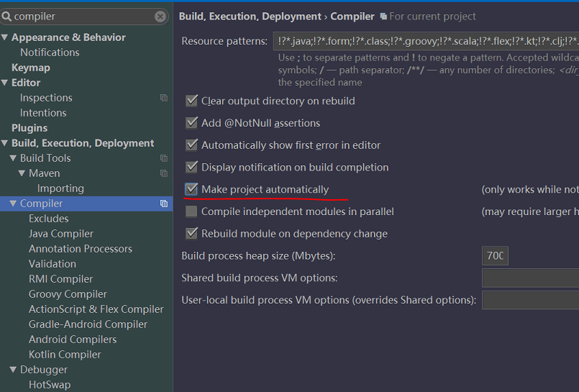The image size is (579, 392).
Task: Open the Keymap settings
Action: (31, 68)
